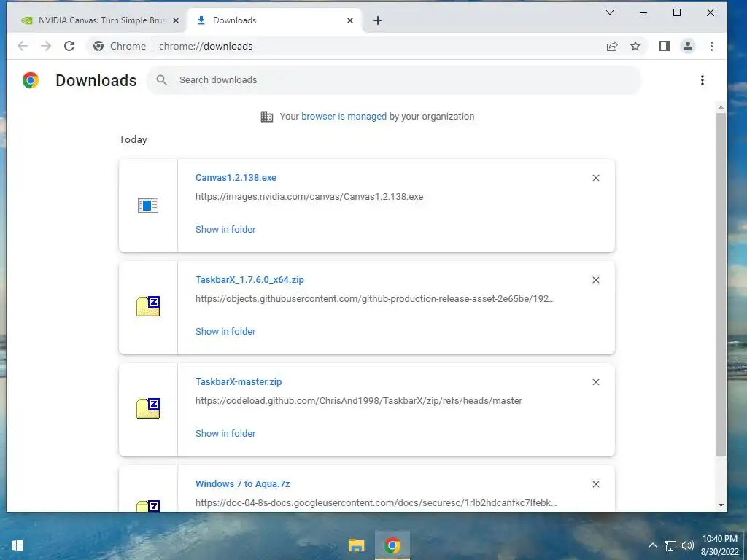Remove Canvas1.2.138.exe from the list
The width and height of the screenshot is (747, 560).
[595, 178]
